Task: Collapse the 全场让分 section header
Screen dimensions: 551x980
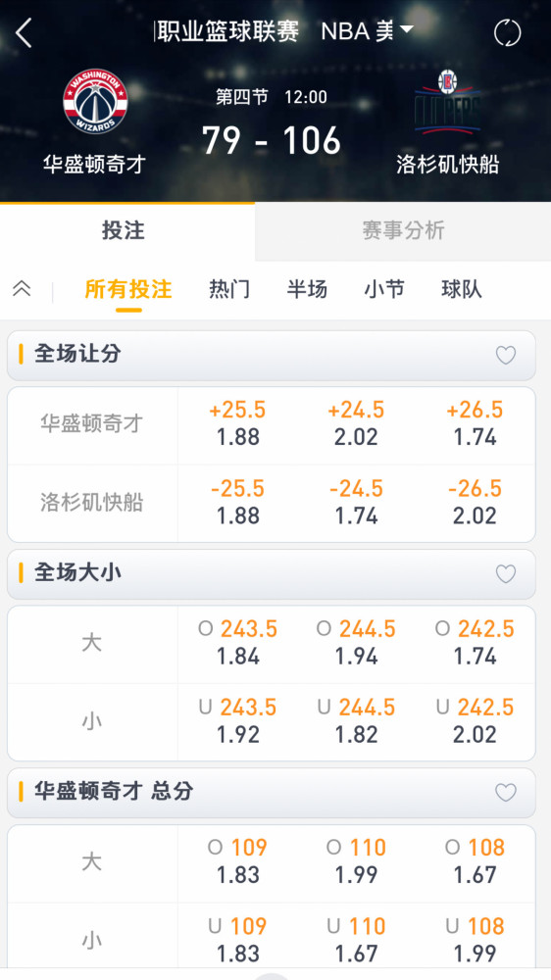Action: coord(272,355)
